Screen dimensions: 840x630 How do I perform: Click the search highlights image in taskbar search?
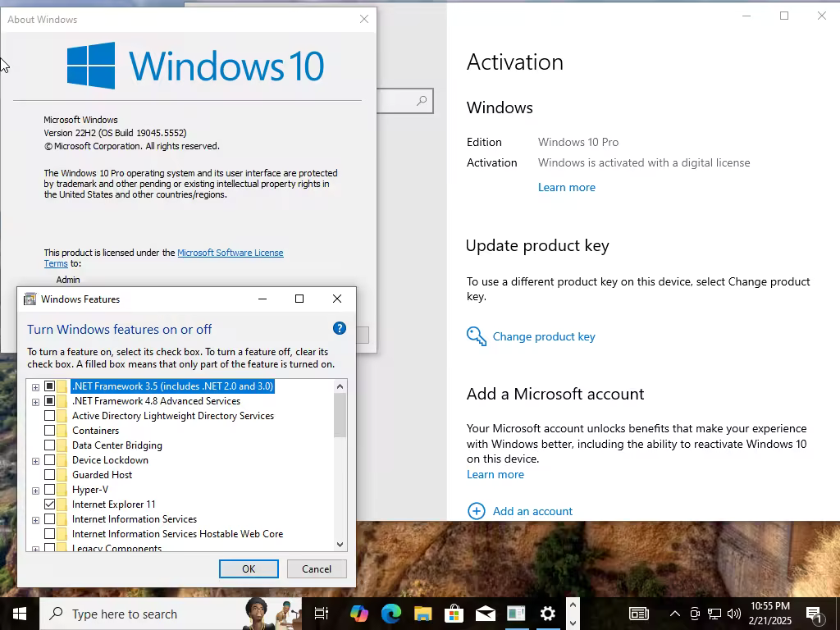(x=272, y=614)
